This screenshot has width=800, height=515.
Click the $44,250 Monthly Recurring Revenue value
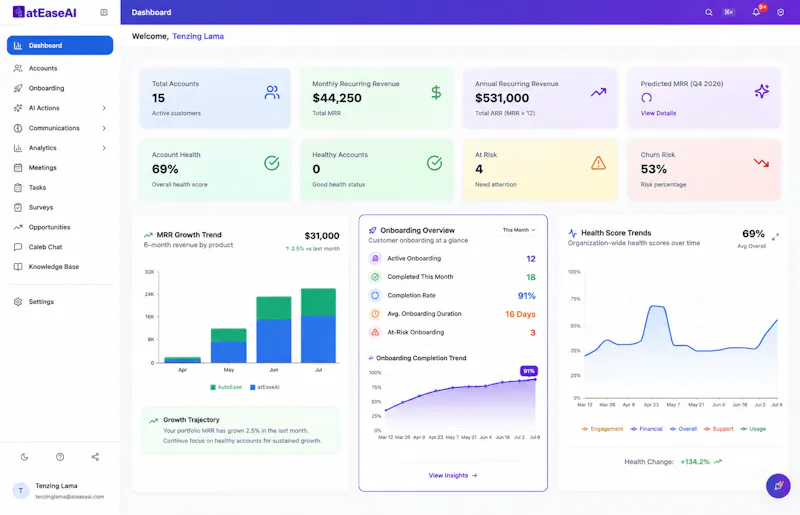coord(337,98)
